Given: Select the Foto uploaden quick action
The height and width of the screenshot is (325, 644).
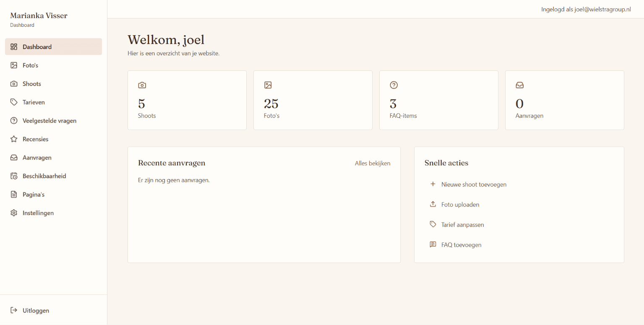Looking at the screenshot, I should pyautogui.click(x=519, y=205).
